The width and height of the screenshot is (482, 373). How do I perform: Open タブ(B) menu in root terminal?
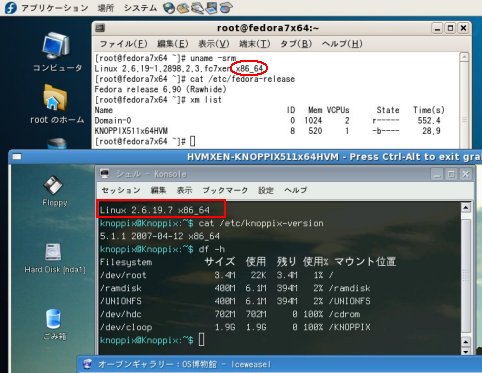point(296,44)
